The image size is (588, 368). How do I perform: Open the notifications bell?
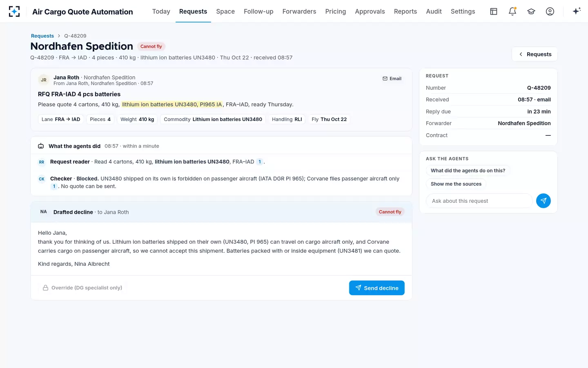(512, 11)
